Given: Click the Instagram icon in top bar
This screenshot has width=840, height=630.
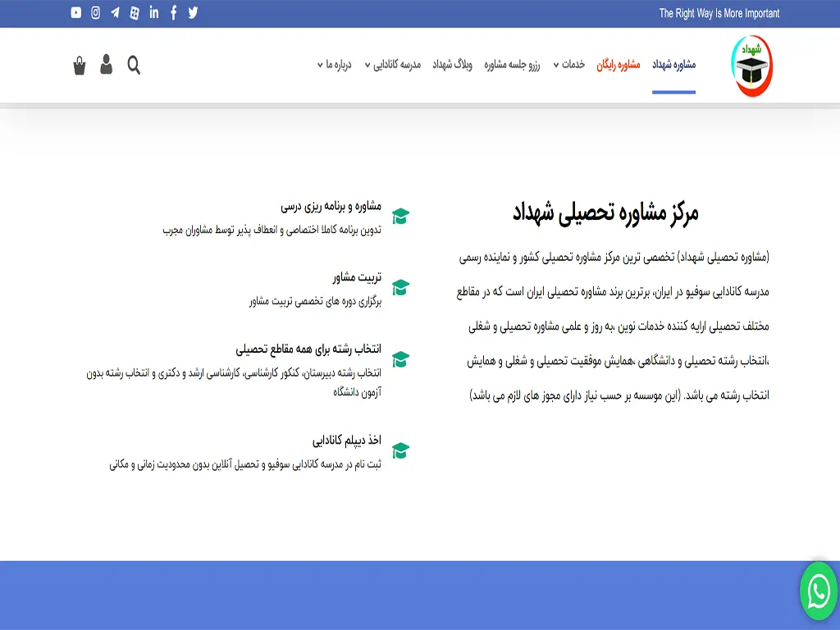Looking at the screenshot, I should (96, 12).
